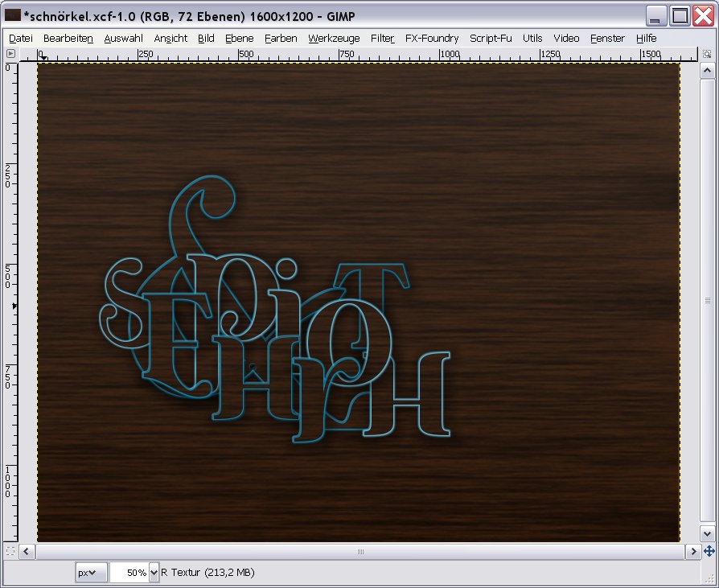Open the Bearbeiten menu

(68, 39)
